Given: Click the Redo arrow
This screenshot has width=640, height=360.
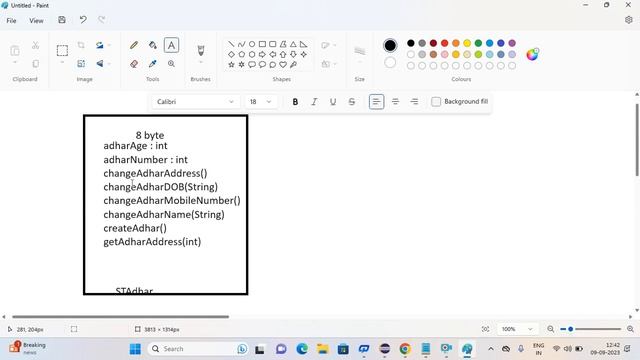Looking at the screenshot, I should (102, 20).
